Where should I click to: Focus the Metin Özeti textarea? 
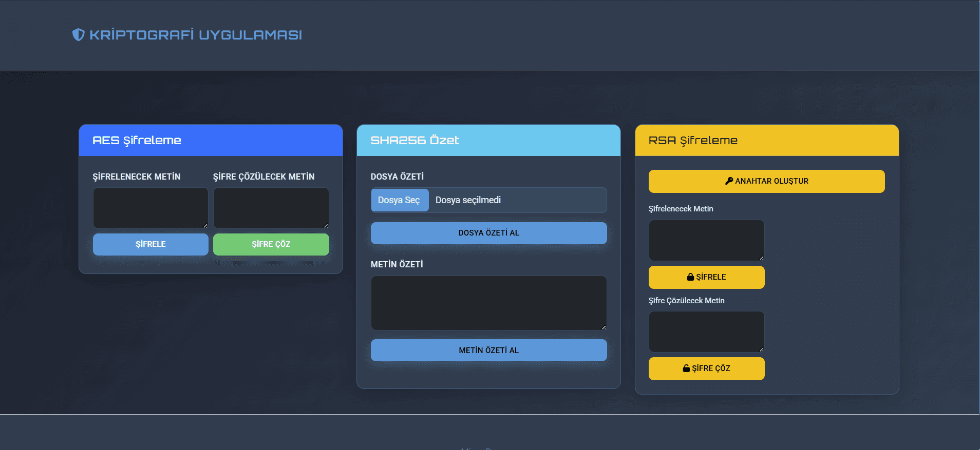[x=489, y=303]
